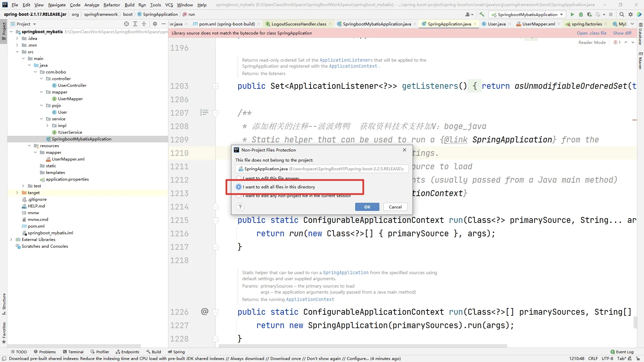Open the user account icon dropdown

(469, 14)
